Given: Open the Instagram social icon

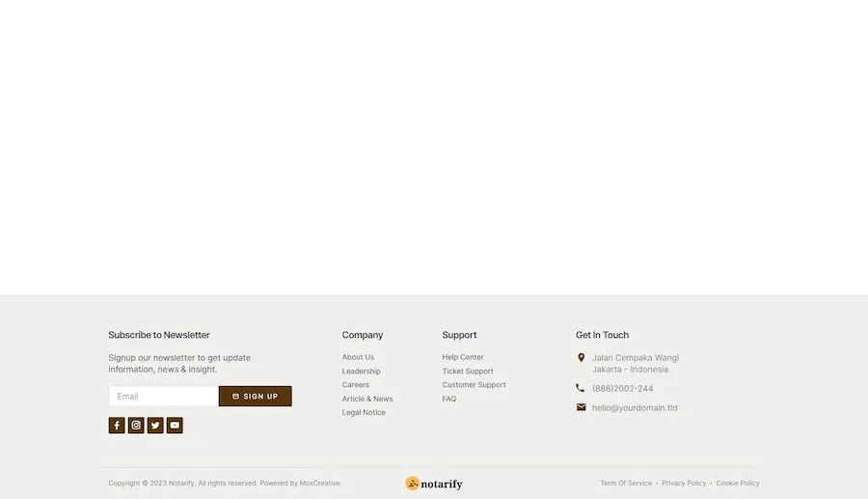Looking at the screenshot, I should coord(136,426).
